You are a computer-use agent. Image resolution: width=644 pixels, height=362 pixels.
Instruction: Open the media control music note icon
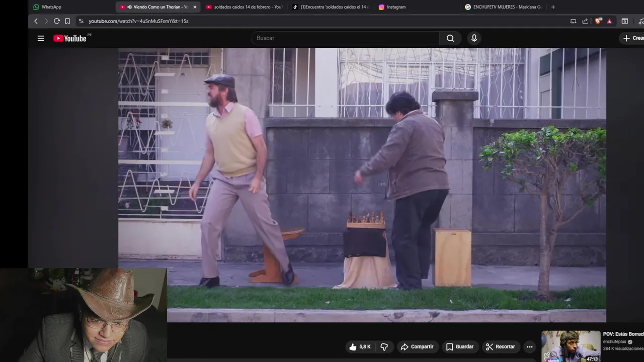(x=640, y=21)
